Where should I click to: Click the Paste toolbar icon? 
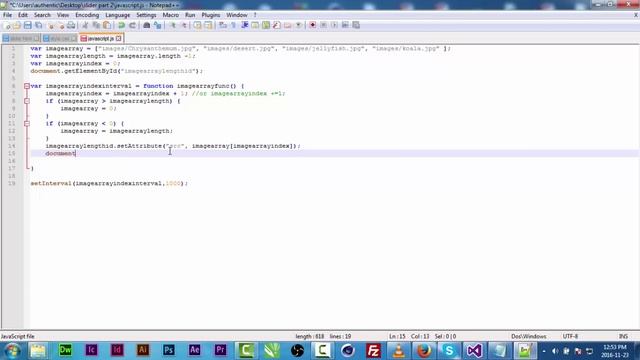107,25
